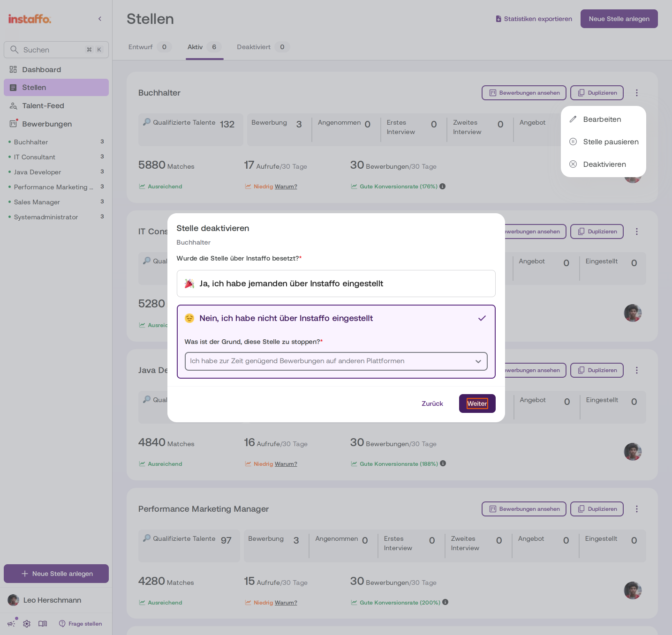Click Duplizieren on Performance Marketing Manager card
This screenshot has height=635, width=672.
tap(597, 509)
